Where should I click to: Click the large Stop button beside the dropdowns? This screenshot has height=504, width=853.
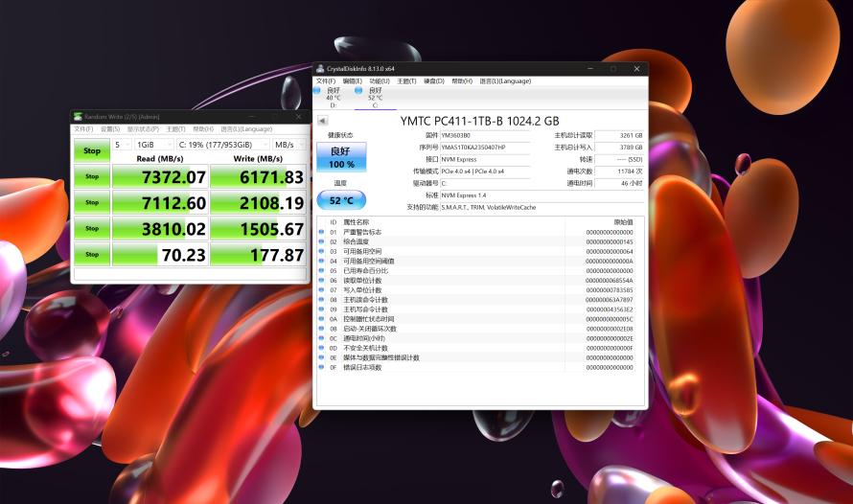(x=92, y=150)
